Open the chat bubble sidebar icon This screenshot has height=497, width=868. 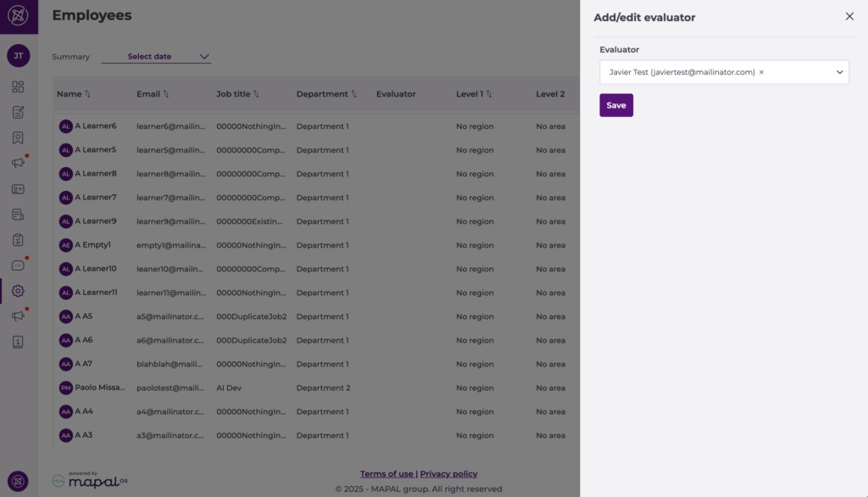click(18, 265)
